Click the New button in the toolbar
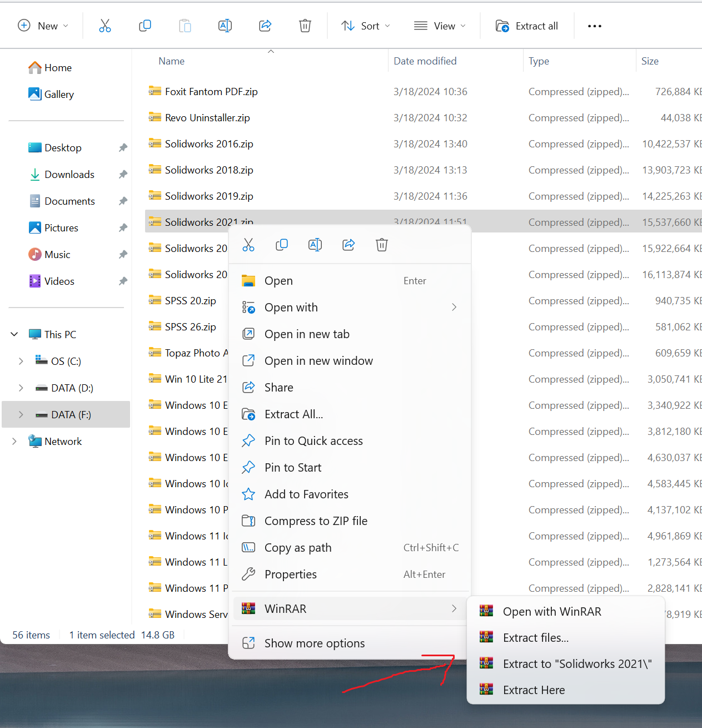Screen dimensions: 702x728 pos(43,26)
